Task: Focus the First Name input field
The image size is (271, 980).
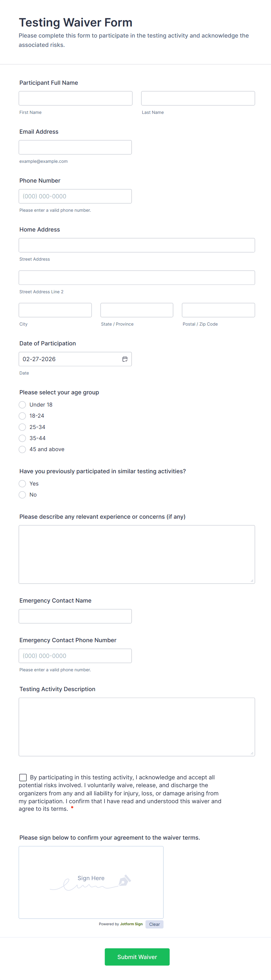Action: click(75, 98)
